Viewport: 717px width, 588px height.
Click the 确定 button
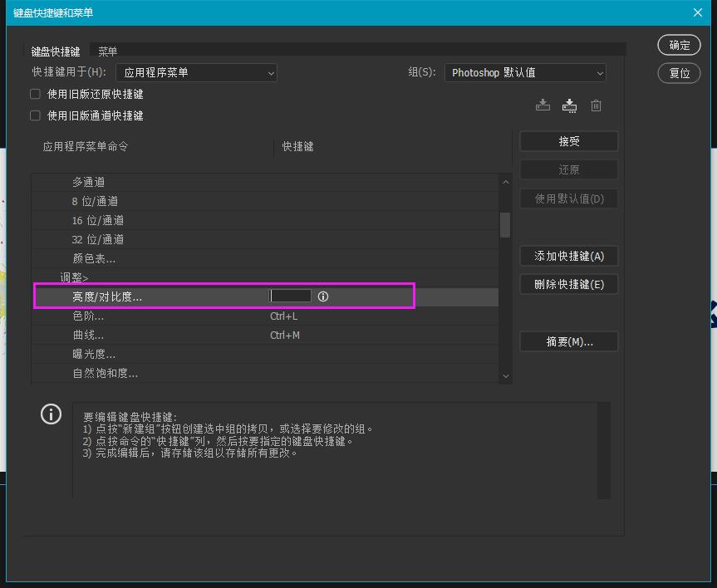pyautogui.click(x=679, y=45)
